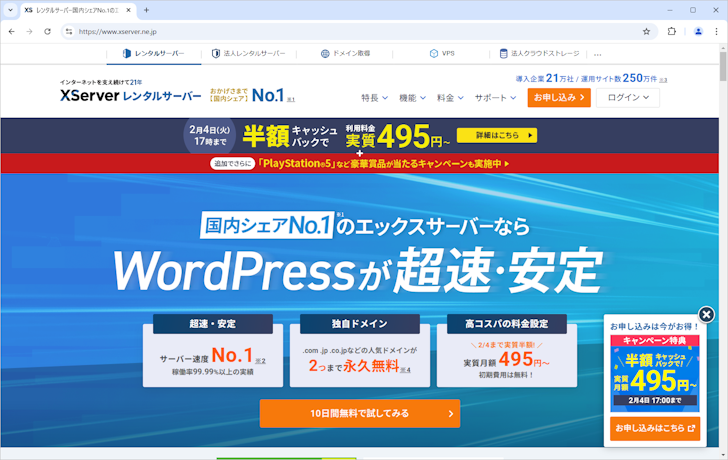728x460 pixels.
Task: Click the XServer レンタルサーバー logo
Action: coord(130,96)
